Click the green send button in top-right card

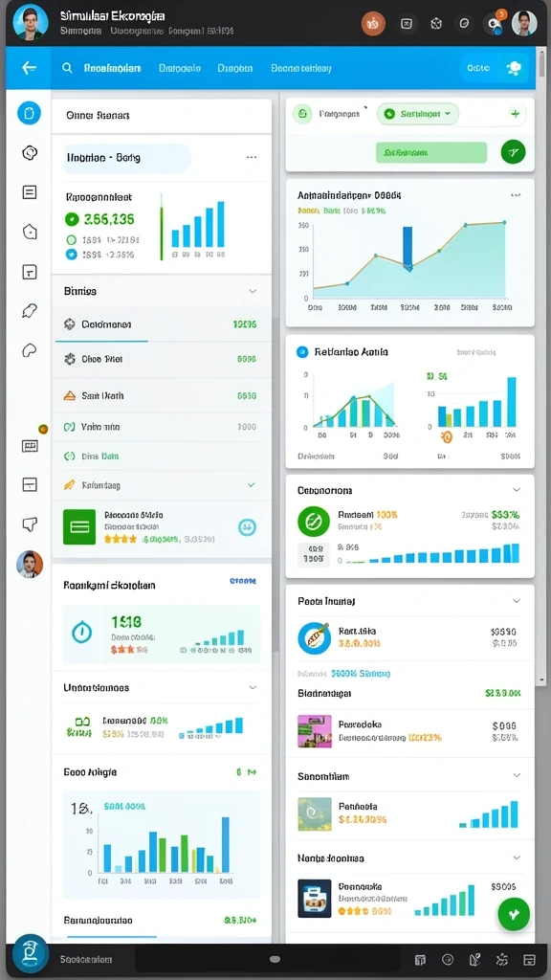tap(513, 151)
